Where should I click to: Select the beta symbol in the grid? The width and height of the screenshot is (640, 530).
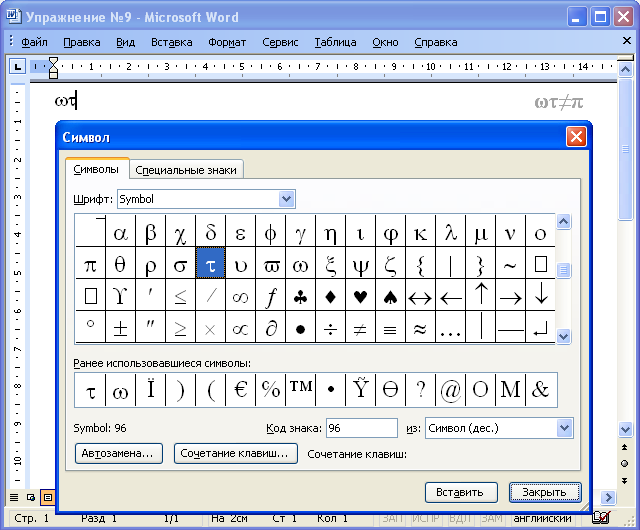click(151, 231)
